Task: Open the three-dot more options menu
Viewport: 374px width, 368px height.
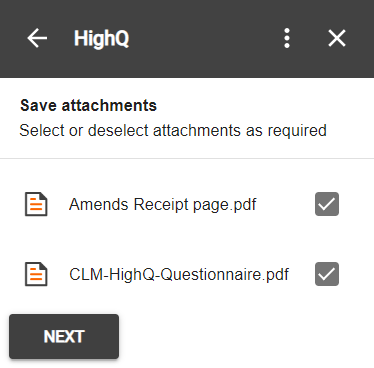Action: pyautogui.click(x=287, y=38)
